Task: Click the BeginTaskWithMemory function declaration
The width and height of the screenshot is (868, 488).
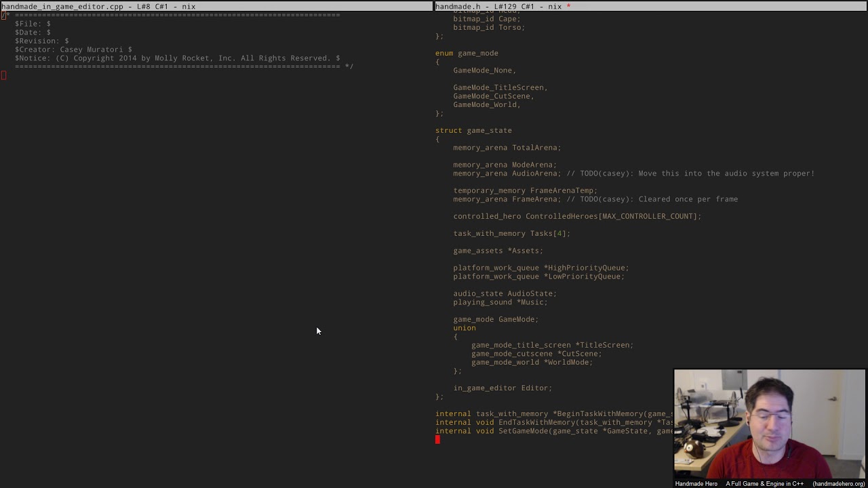Action: click(554, 413)
